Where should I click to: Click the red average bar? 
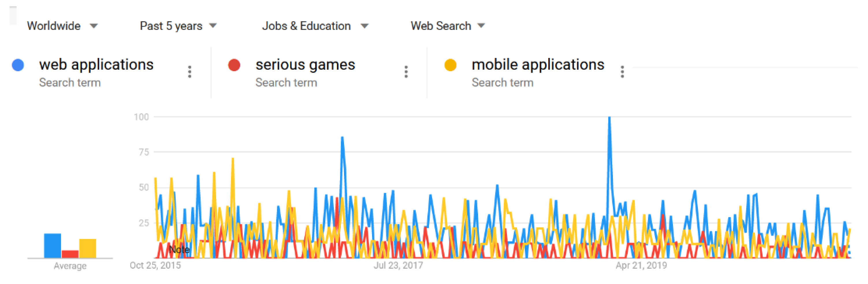point(70,254)
